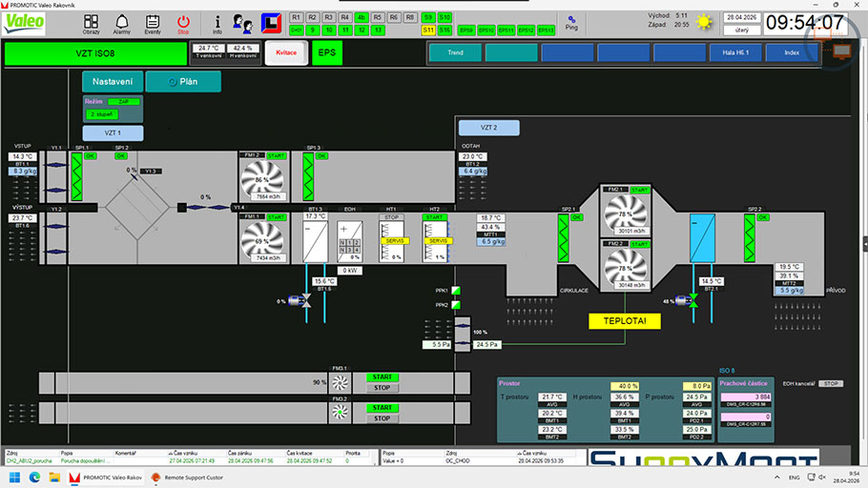Click the three-way valve near BT1.5

click(307, 300)
